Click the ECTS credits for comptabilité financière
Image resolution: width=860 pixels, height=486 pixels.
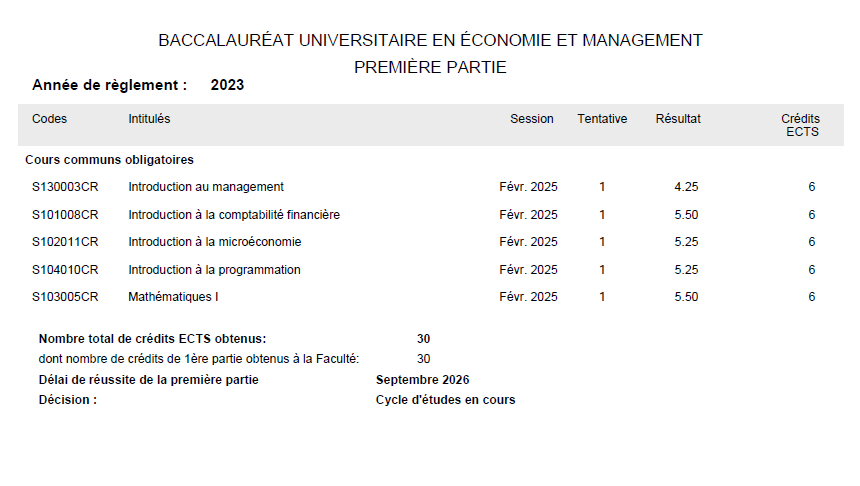[x=812, y=214]
